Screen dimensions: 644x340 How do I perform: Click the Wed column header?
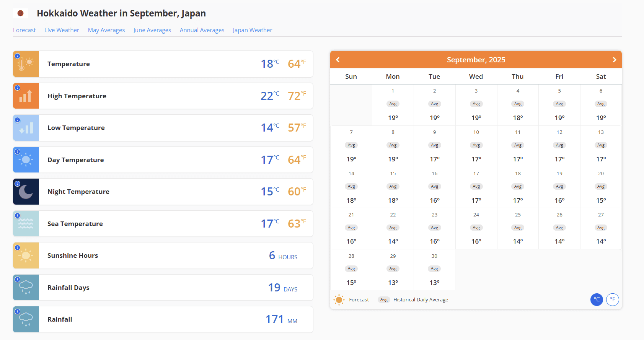point(476,76)
